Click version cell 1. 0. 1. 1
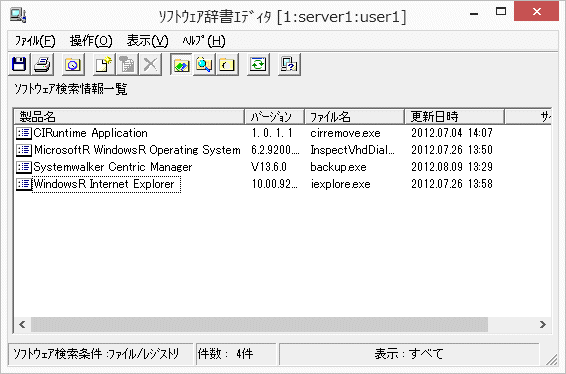The height and width of the screenshot is (374, 566). pos(272,133)
